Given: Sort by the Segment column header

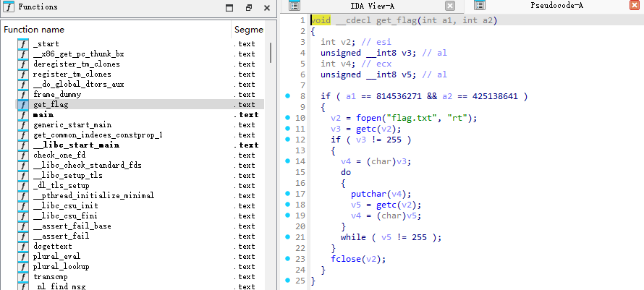Looking at the screenshot, I should coord(247,30).
